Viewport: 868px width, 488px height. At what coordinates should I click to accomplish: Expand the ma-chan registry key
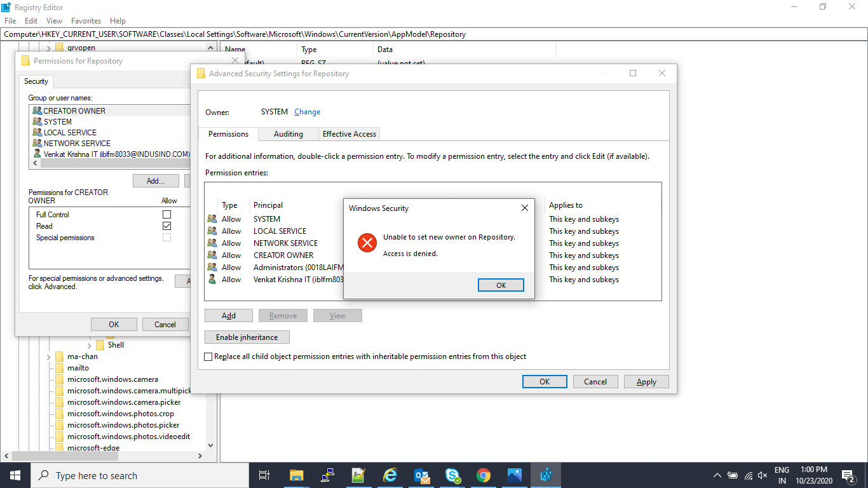48,356
